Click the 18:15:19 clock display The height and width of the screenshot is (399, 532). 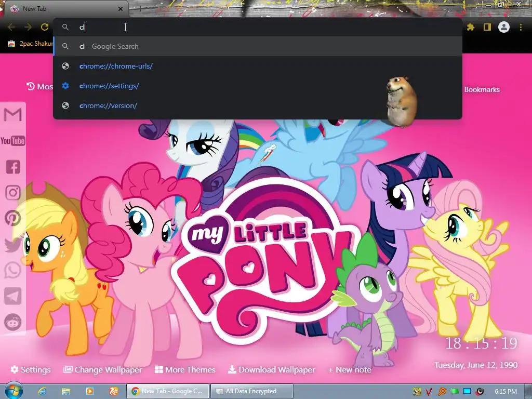point(481,343)
